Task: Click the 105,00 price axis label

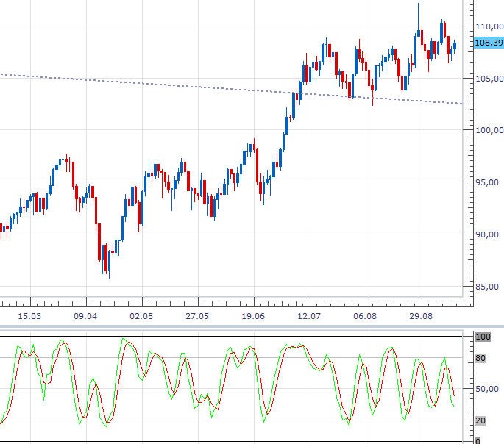Action: tap(489, 79)
